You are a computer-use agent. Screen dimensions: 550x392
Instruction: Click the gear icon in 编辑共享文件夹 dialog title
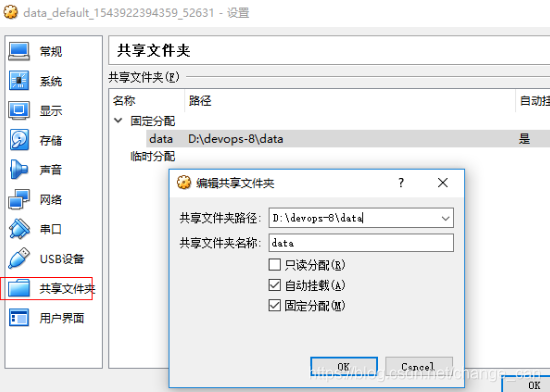pyautogui.click(x=184, y=182)
